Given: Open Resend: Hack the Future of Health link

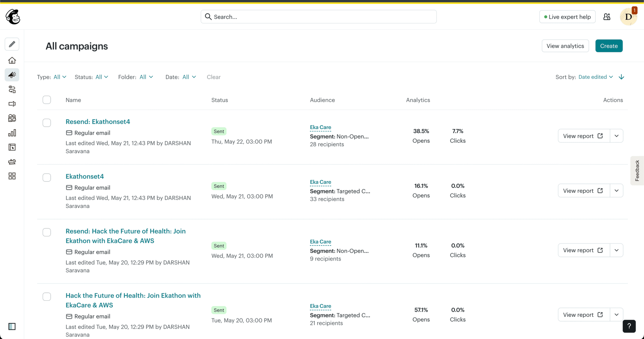Looking at the screenshot, I should coord(126,236).
